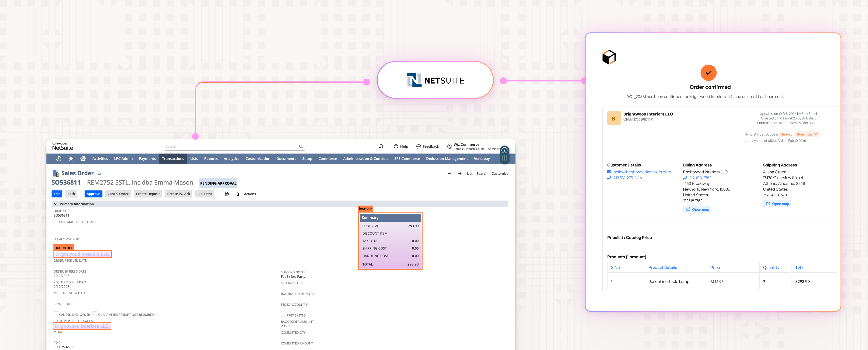The image size is (868, 350).
Task: Open the Transactions menu
Action: [x=173, y=159]
